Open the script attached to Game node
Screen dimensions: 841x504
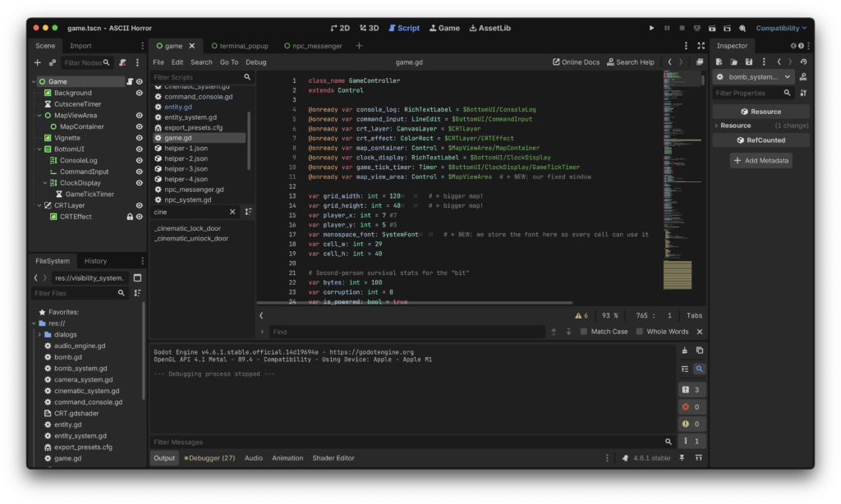pos(129,82)
